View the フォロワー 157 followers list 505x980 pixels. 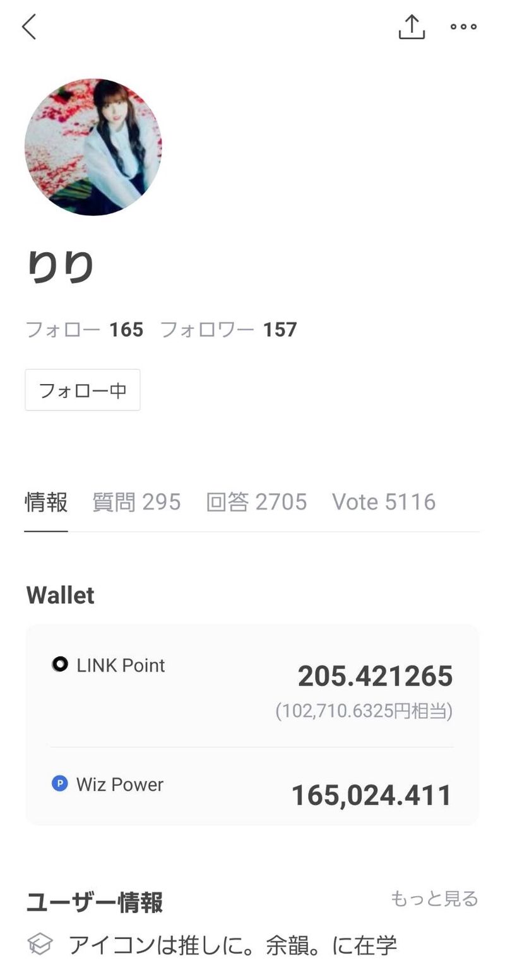228,329
